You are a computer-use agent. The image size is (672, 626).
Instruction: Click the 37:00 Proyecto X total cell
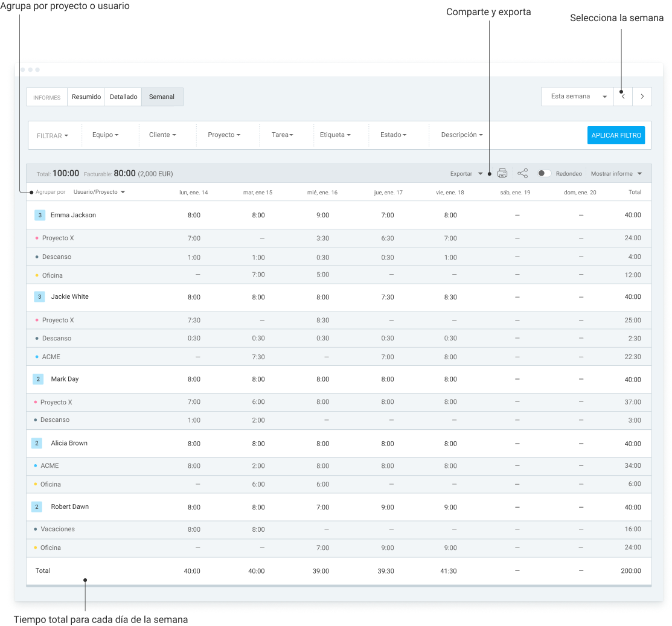633,402
